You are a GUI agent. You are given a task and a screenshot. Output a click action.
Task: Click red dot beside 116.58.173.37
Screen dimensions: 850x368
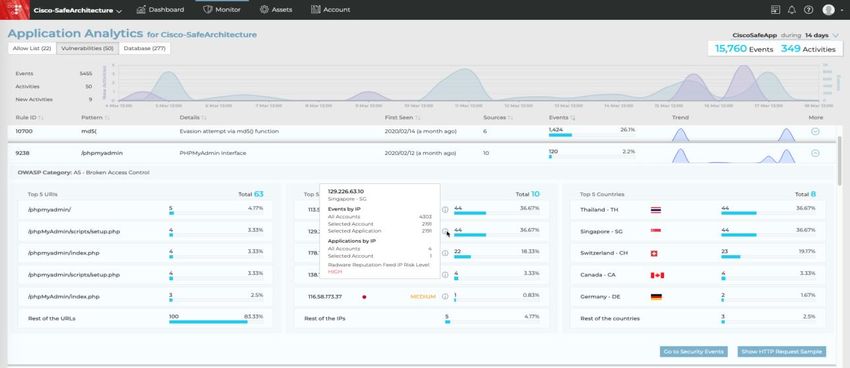pyautogui.click(x=364, y=297)
